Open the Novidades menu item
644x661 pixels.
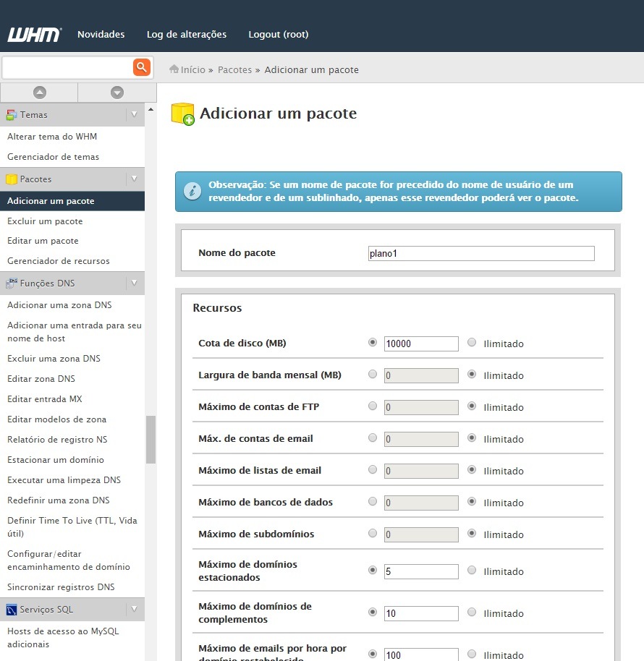tap(101, 34)
